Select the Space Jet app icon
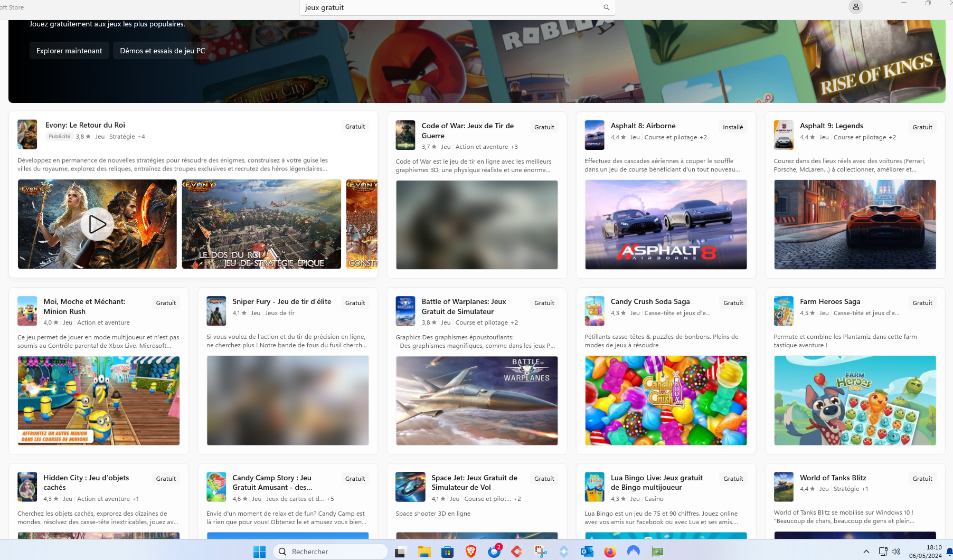This screenshot has width=953, height=560. (410, 487)
